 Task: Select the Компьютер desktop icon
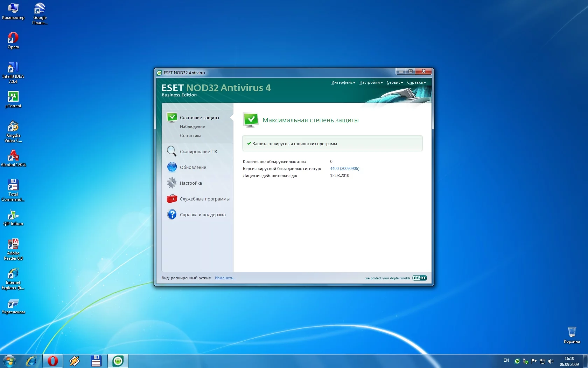[13, 12]
